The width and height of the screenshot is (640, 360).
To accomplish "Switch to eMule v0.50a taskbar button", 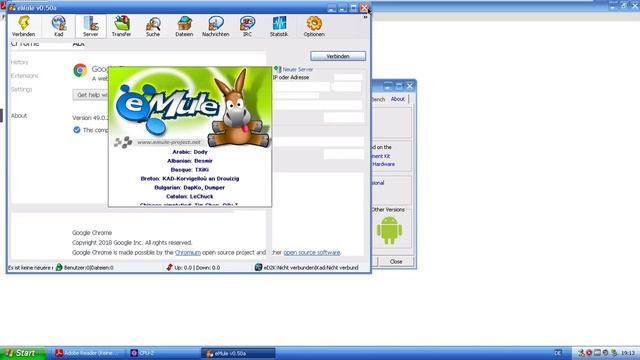I will pos(238,353).
